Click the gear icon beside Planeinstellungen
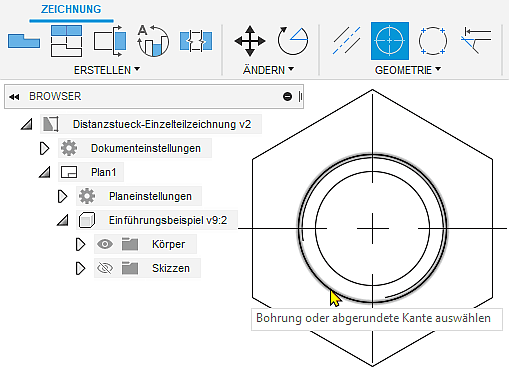This screenshot has height=369, width=509. tap(87, 196)
